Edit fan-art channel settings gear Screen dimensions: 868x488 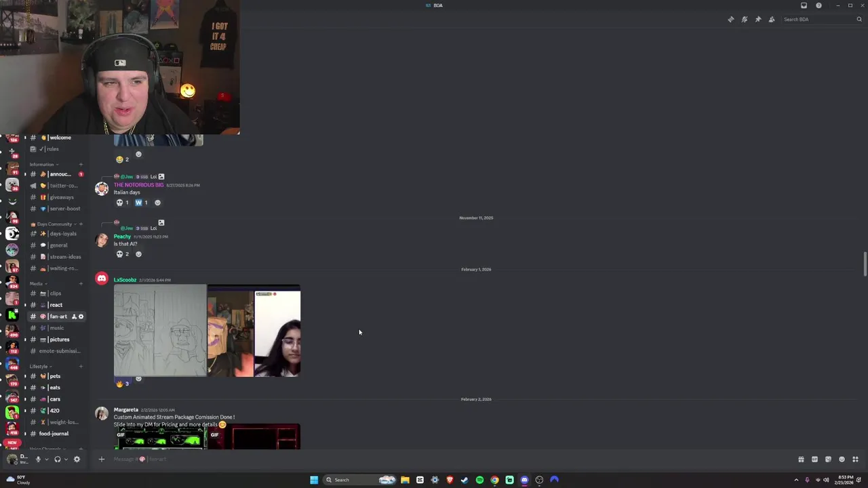[81, 317]
